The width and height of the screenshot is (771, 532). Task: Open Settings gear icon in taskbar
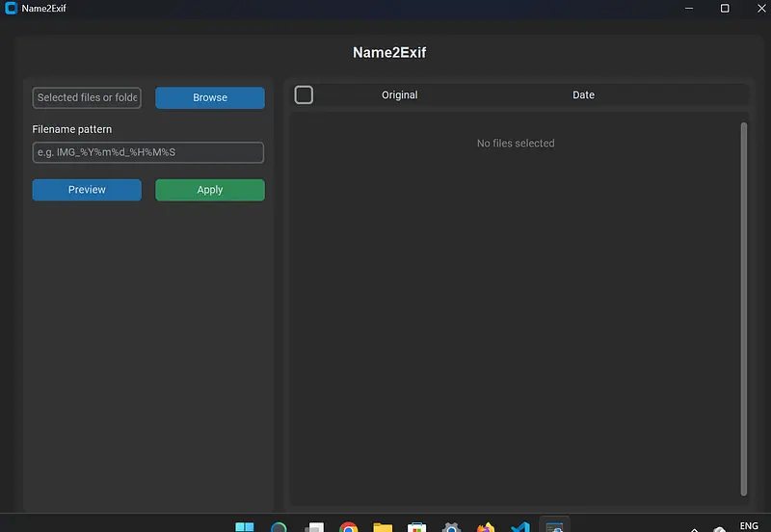451,526
